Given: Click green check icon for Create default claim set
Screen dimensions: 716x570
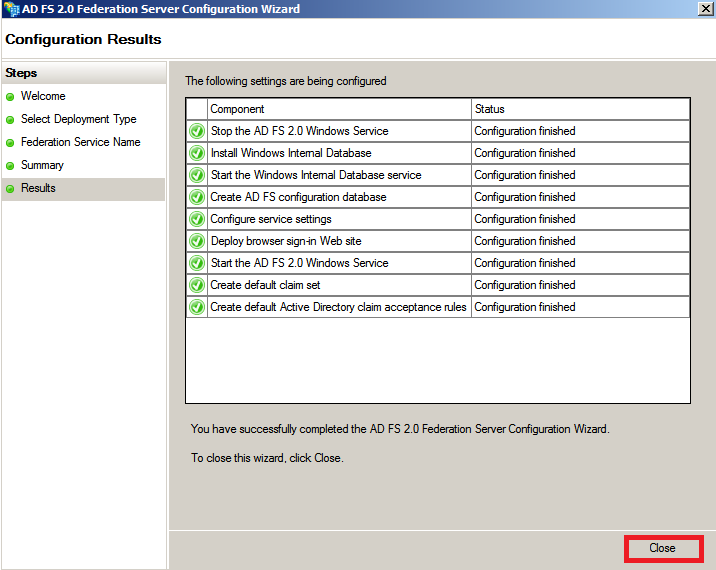Looking at the screenshot, I should point(197,285).
